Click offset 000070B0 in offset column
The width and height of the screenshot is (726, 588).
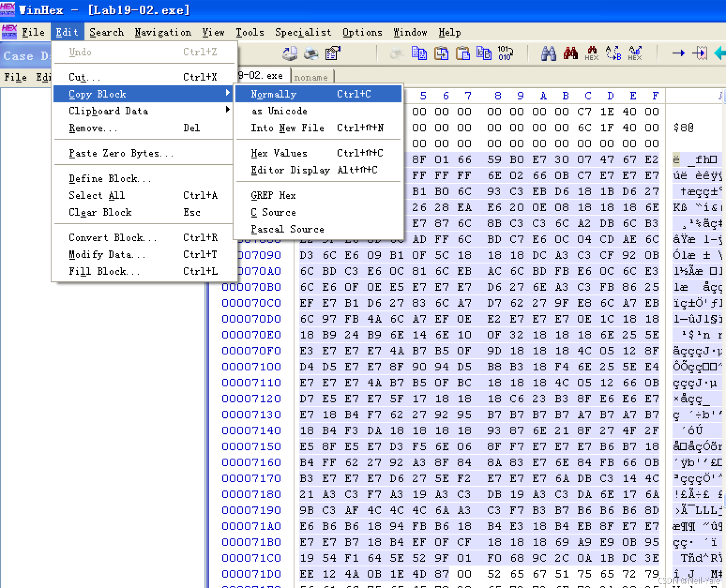tap(251, 287)
